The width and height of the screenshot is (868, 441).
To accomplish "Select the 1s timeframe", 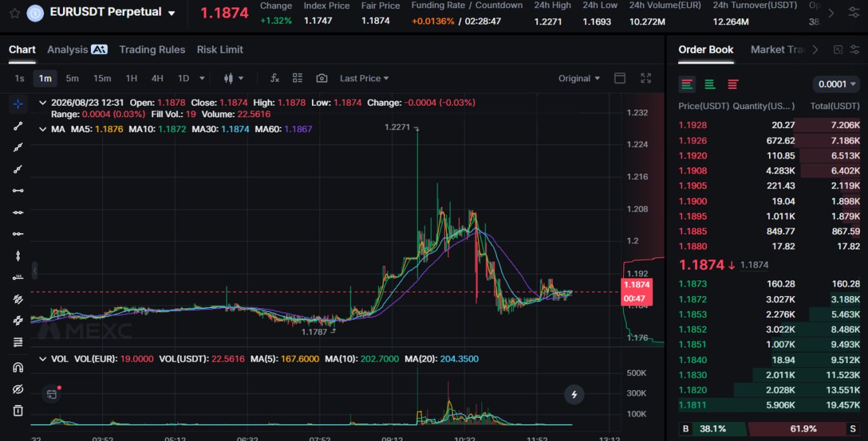I will [20, 78].
